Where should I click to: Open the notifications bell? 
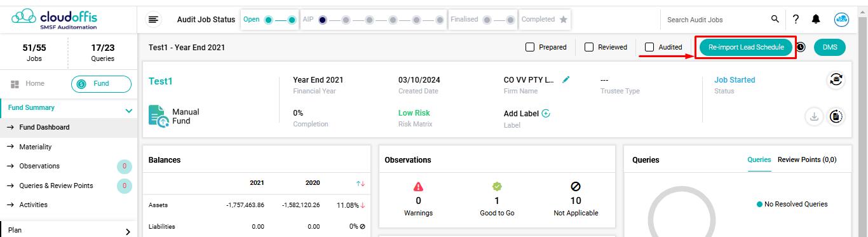point(816,20)
